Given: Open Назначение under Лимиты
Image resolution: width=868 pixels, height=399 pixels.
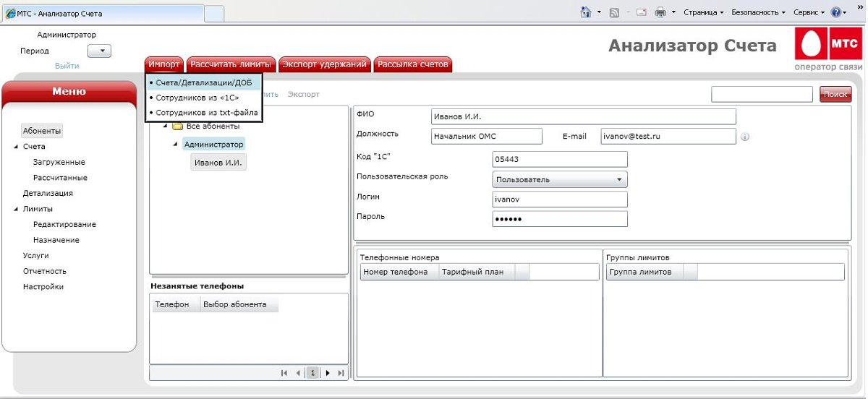Looking at the screenshot, I should [x=56, y=240].
